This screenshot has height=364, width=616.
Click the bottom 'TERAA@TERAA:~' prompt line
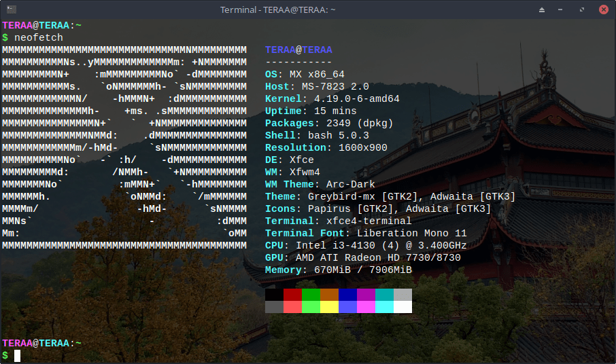click(x=41, y=343)
